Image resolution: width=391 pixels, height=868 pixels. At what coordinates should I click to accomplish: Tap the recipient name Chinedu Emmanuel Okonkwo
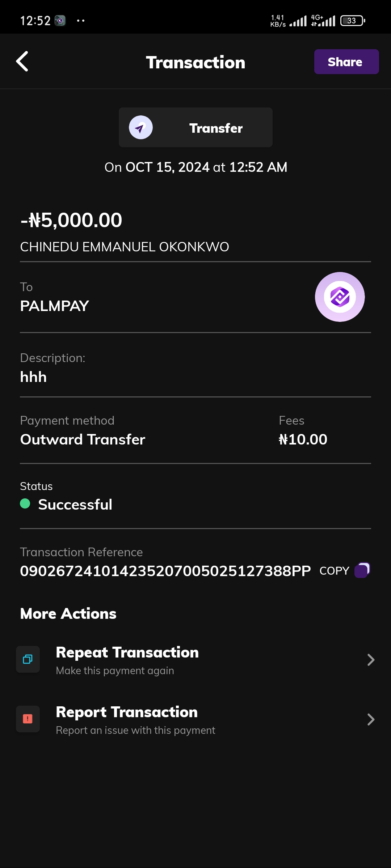pyautogui.click(x=125, y=247)
